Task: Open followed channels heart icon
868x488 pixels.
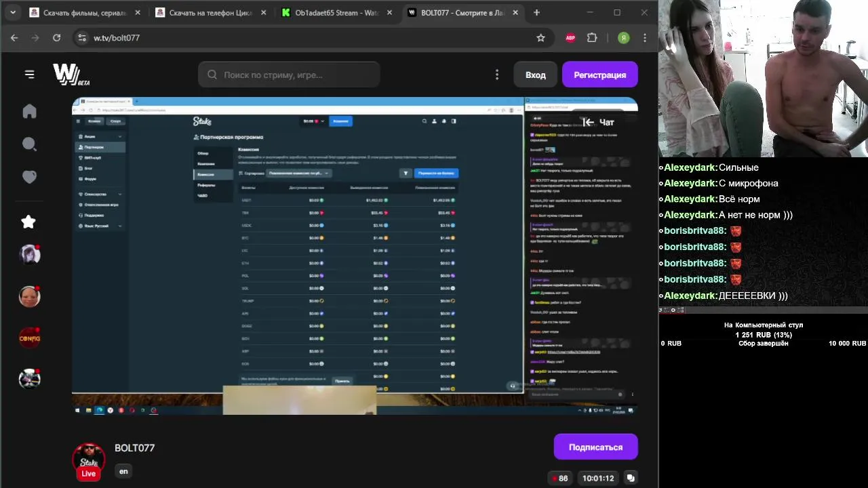Action: coord(29,177)
